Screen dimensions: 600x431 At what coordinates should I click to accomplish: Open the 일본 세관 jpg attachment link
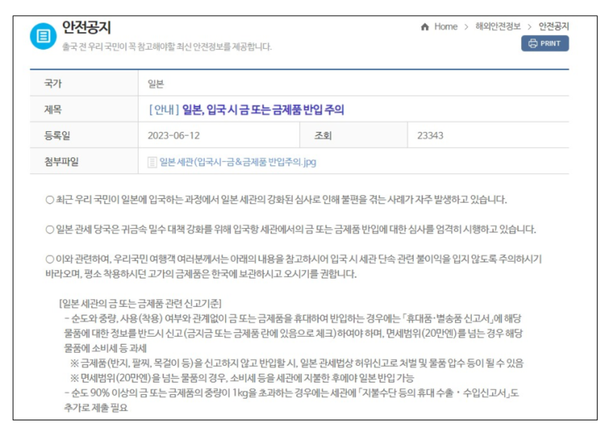(x=237, y=161)
